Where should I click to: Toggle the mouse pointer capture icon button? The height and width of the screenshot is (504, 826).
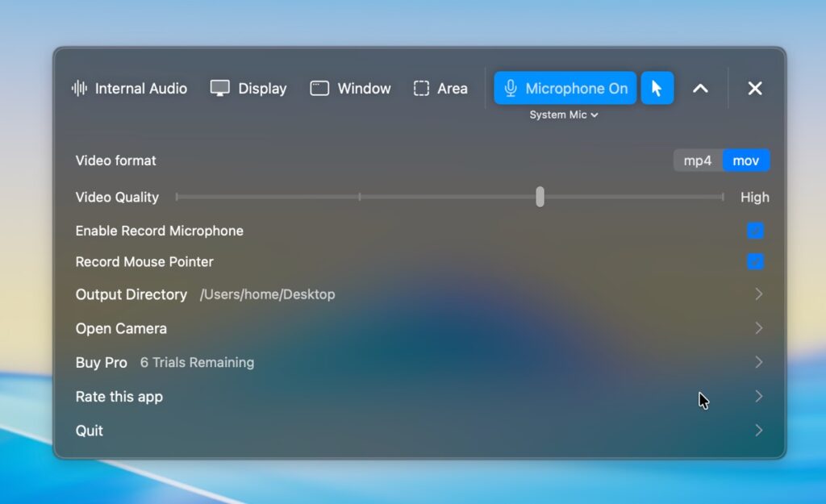tap(657, 89)
